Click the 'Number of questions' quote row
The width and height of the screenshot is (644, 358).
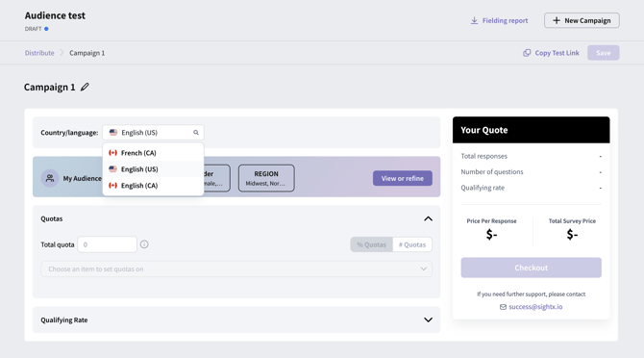pyautogui.click(x=531, y=172)
